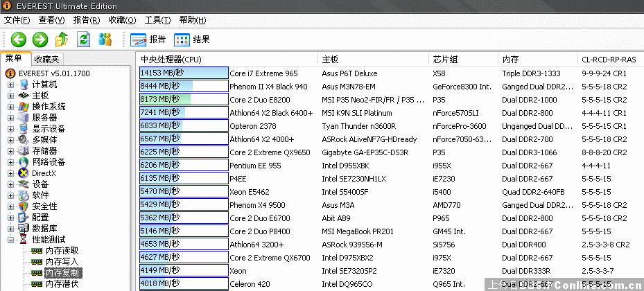Click the 性能测试 hourglass icon
The height and width of the screenshot is (291, 644).
click(x=24, y=240)
